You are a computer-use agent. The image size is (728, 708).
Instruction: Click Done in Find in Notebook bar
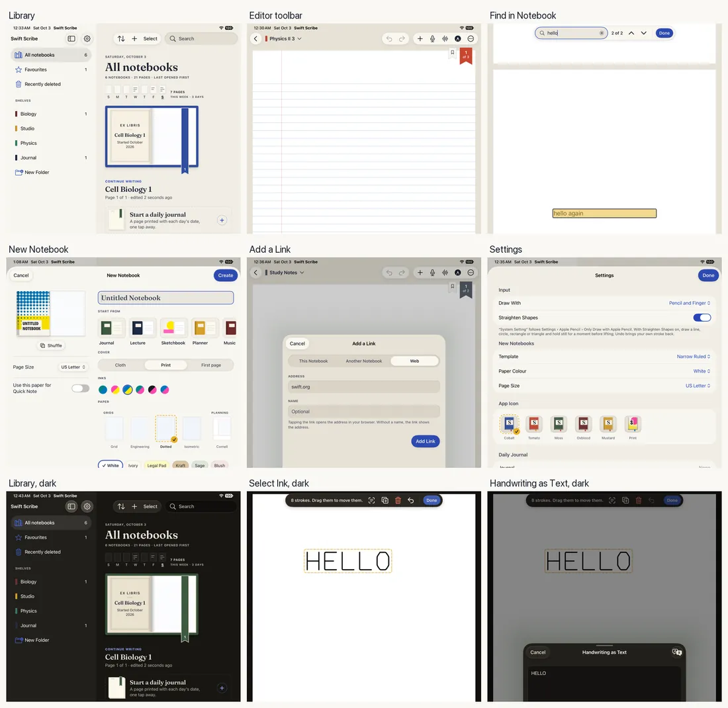pos(664,33)
